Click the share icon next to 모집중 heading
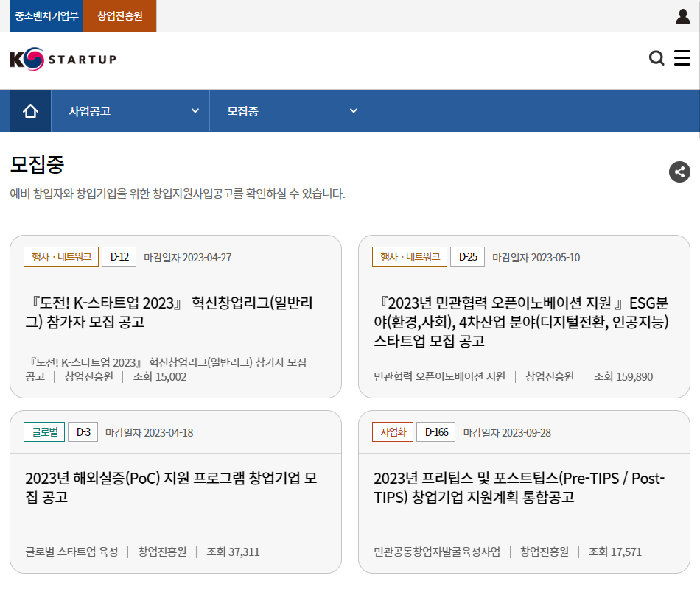The image size is (700, 592). point(679,172)
